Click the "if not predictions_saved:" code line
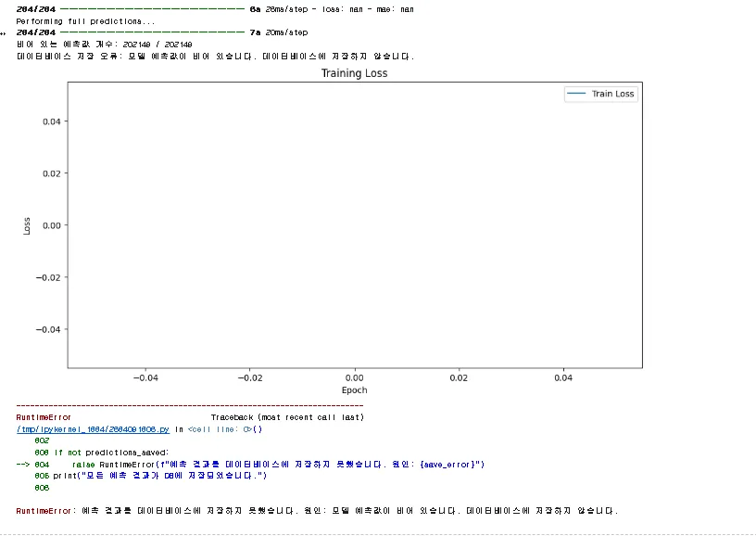 click(x=111, y=453)
